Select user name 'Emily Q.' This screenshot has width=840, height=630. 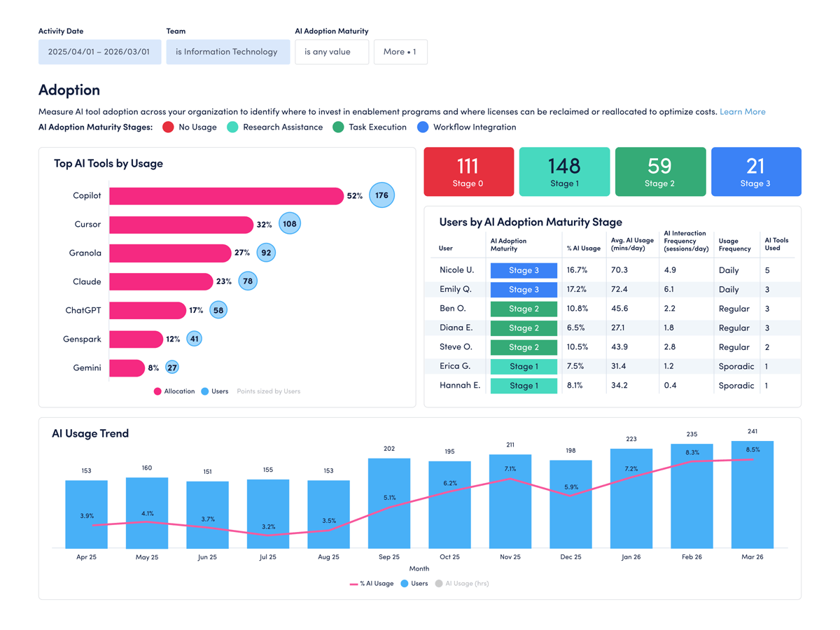(x=456, y=289)
